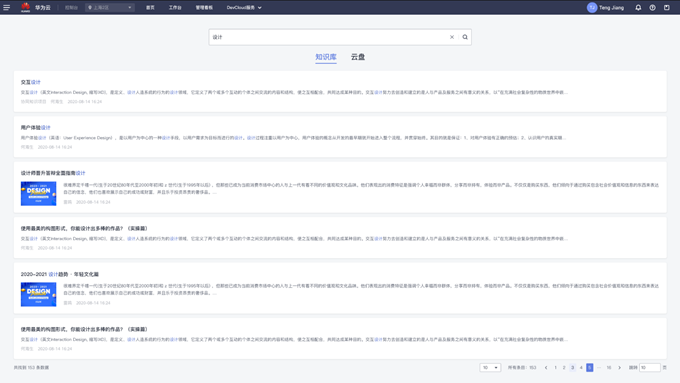
Task: Go to results page 4
Action: pos(581,367)
